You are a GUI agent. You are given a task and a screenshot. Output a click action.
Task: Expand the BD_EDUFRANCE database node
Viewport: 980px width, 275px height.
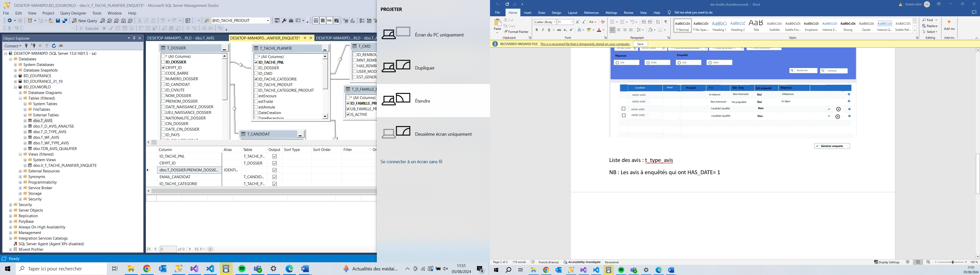pyautogui.click(x=16, y=76)
